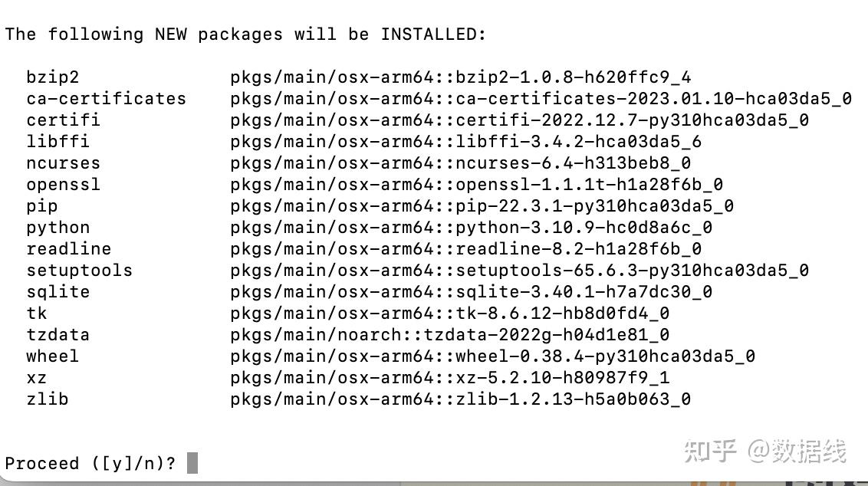Screen dimensions: 868x486
Task: Click the setuptools package name
Action: tap(79, 271)
